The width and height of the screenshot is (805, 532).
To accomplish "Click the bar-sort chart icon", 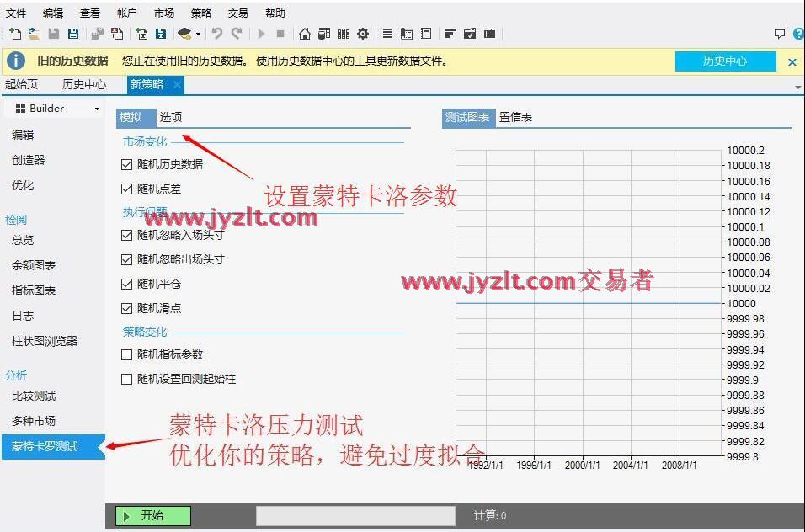I will pos(450,34).
